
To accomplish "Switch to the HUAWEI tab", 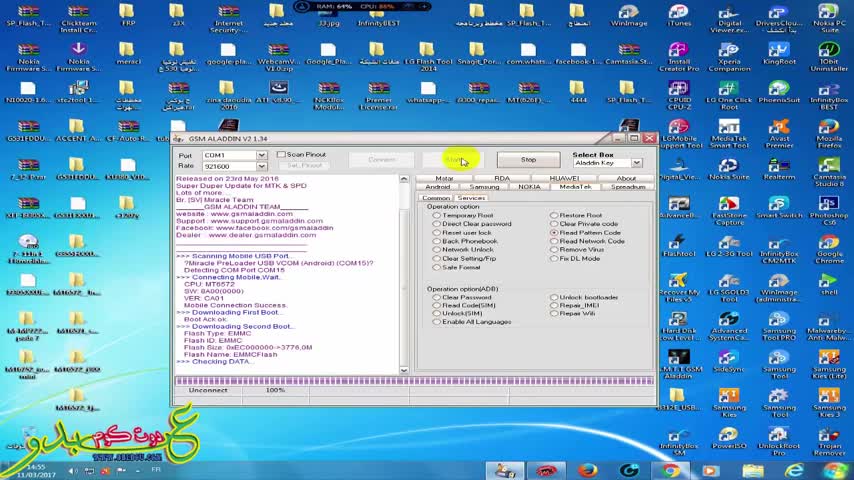I will click(x=564, y=178).
